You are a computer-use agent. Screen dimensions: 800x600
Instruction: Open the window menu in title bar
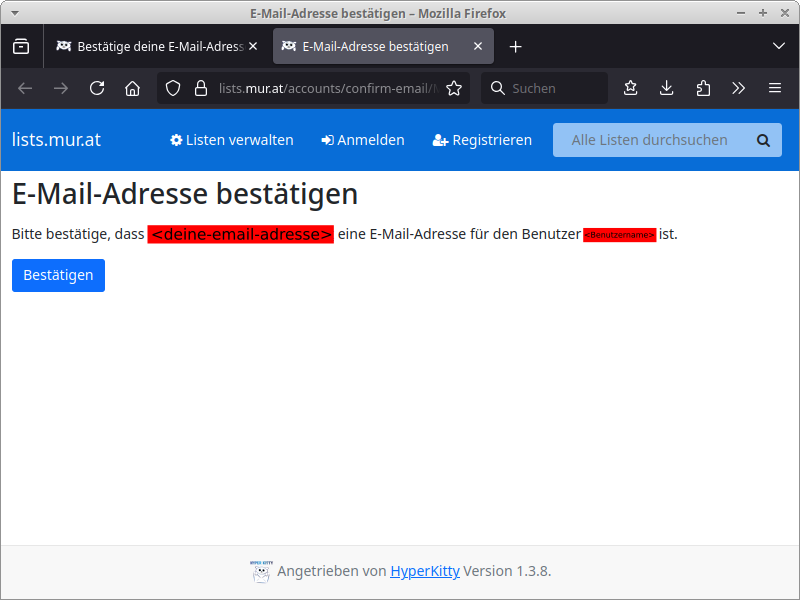[x=14, y=13]
